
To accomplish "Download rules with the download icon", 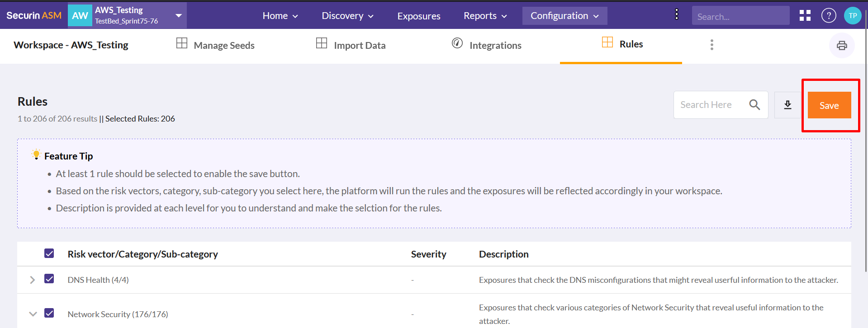I will pos(787,105).
